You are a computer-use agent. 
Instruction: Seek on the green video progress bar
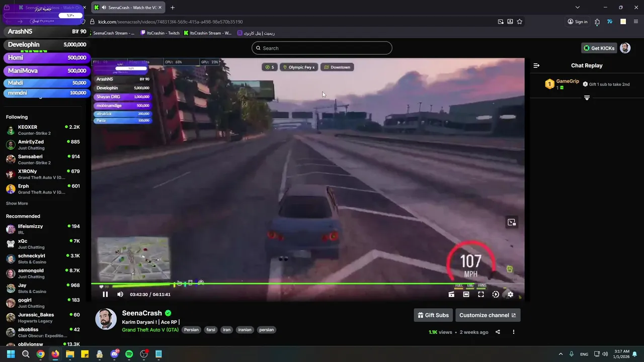tap(307, 284)
